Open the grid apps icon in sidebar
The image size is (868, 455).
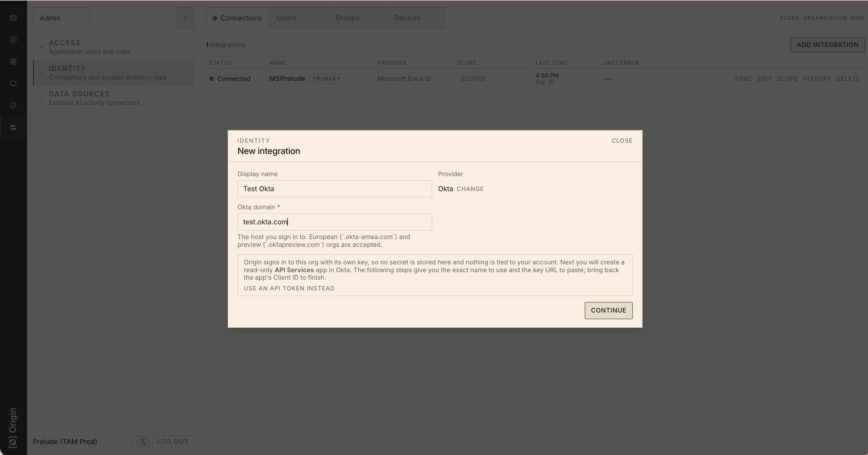13,62
